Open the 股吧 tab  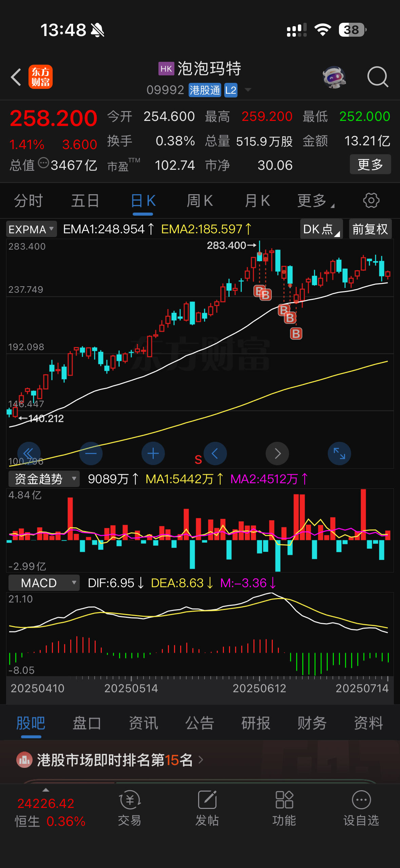31,723
